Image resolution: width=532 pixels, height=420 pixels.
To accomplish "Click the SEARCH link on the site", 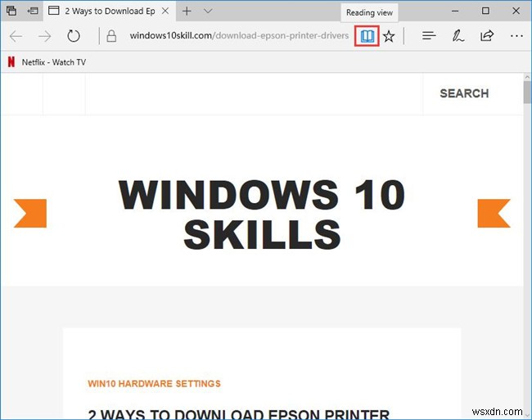I will pyautogui.click(x=464, y=93).
